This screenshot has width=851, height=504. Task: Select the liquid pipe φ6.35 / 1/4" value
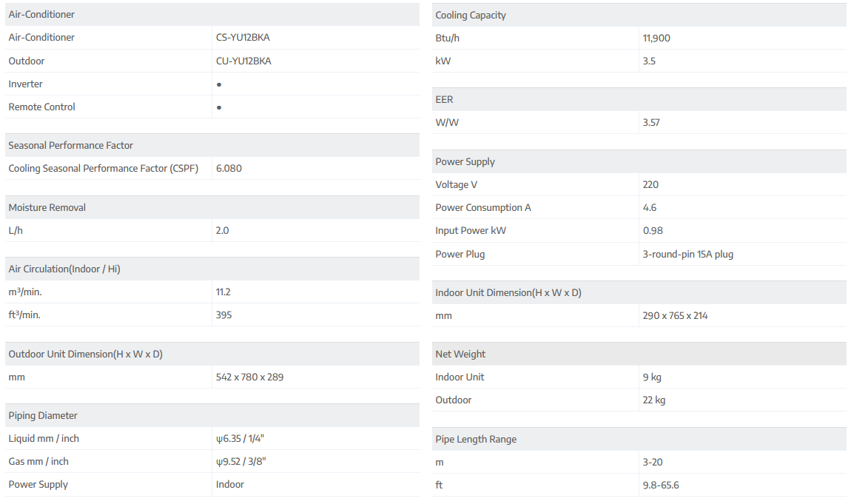click(x=240, y=439)
